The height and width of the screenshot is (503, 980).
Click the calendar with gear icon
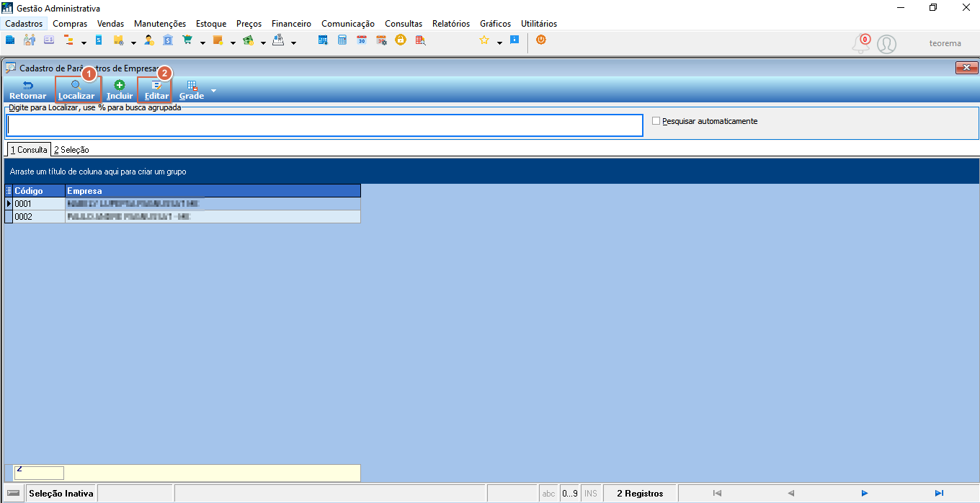(x=381, y=40)
